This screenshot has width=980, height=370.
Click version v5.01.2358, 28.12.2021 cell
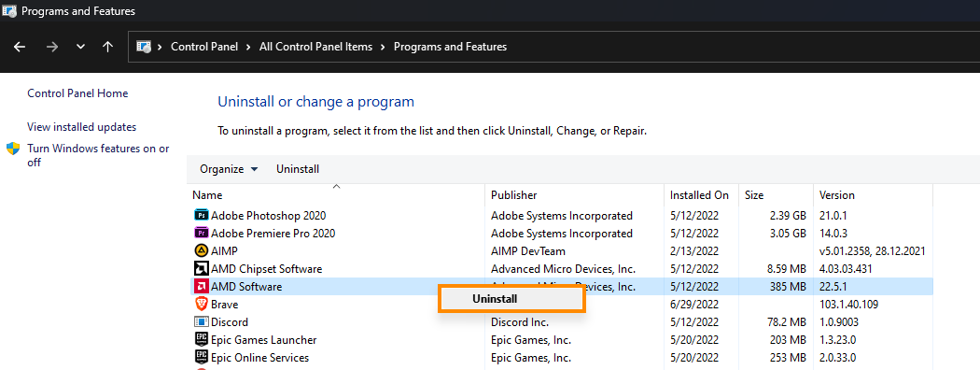[x=873, y=251]
